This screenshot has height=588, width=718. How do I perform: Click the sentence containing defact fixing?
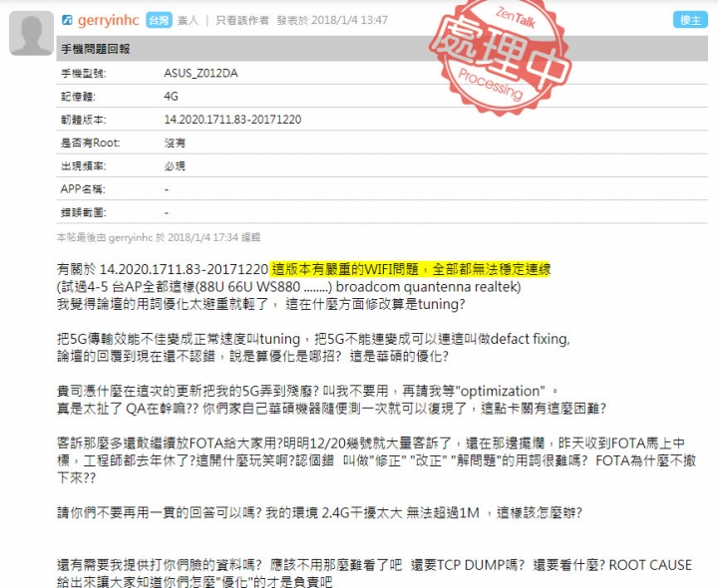pos(313,339)
